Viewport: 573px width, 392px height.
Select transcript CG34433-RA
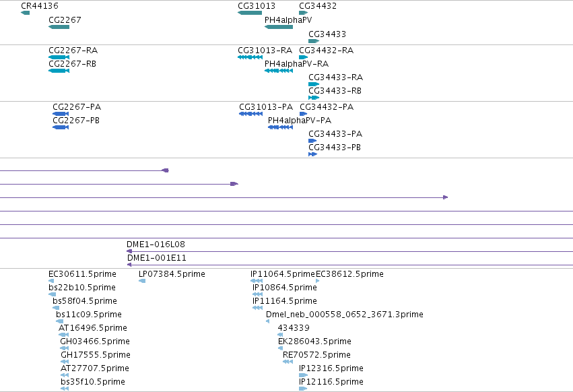314,84
